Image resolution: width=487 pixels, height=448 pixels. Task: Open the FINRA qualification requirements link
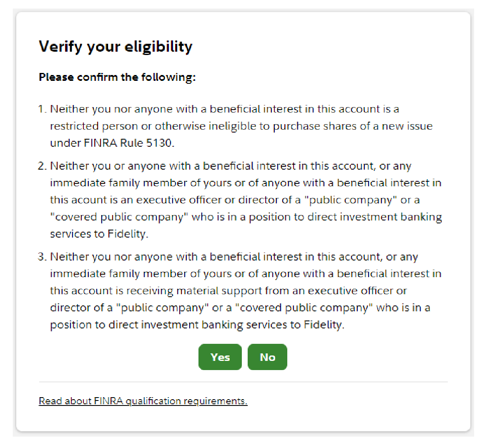pyautogui.click(x=143, y=401)
